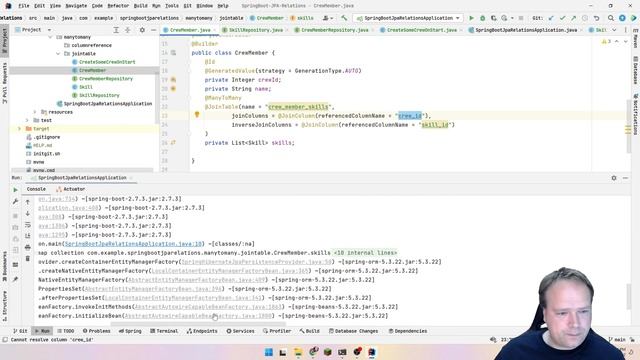Open Search Everywhere magnifier icon
The width and height of the screenshot is (640, 360).
point(611,18)
